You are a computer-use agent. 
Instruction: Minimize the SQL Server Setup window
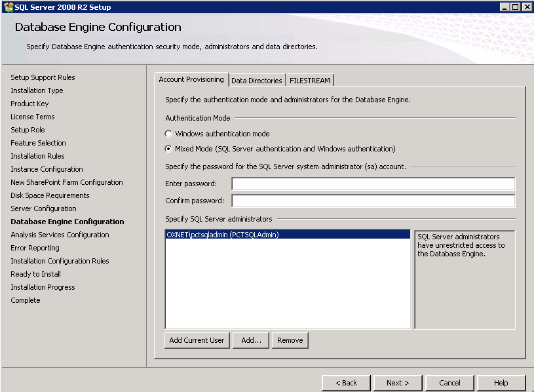click(505, 7)
